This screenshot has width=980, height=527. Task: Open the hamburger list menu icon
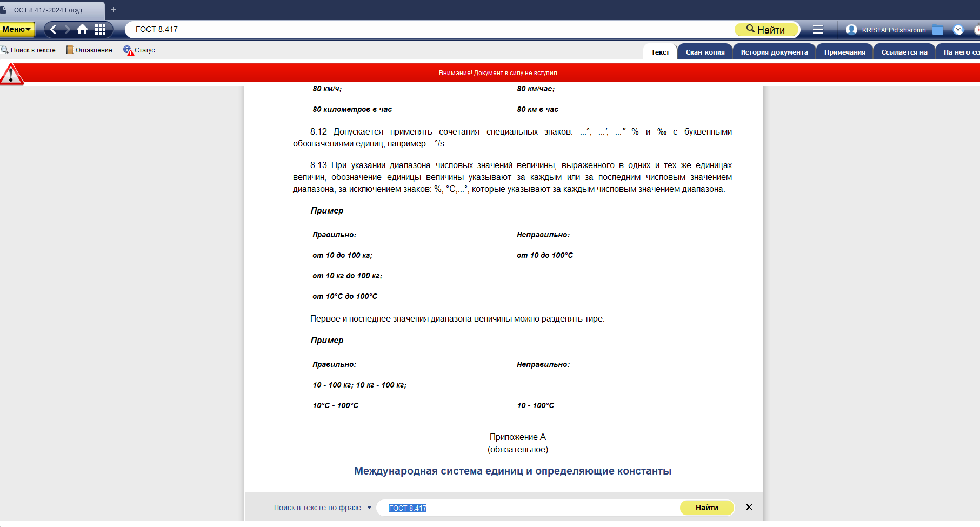[818, 30]
